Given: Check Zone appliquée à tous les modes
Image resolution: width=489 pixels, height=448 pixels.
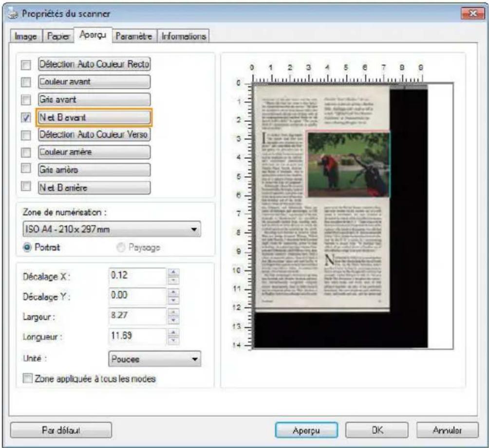Looking at the screenshot, I should click(27, 378).
